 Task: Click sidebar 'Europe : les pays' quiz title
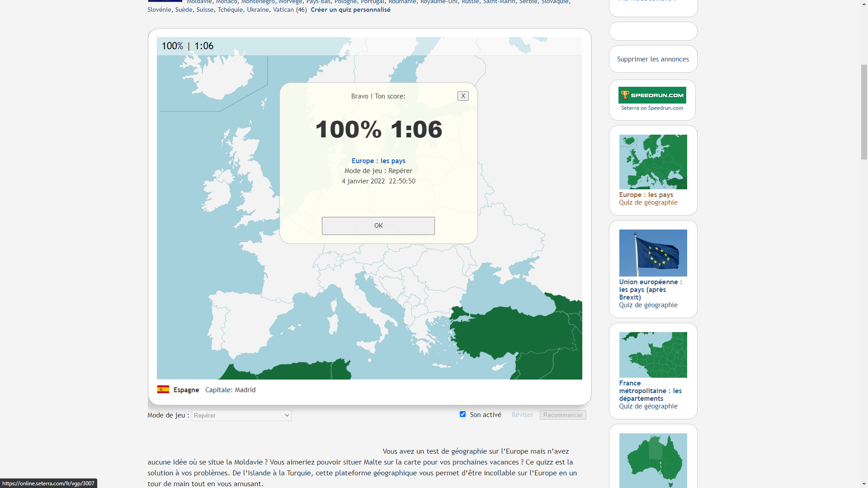[x=646, y=195]
